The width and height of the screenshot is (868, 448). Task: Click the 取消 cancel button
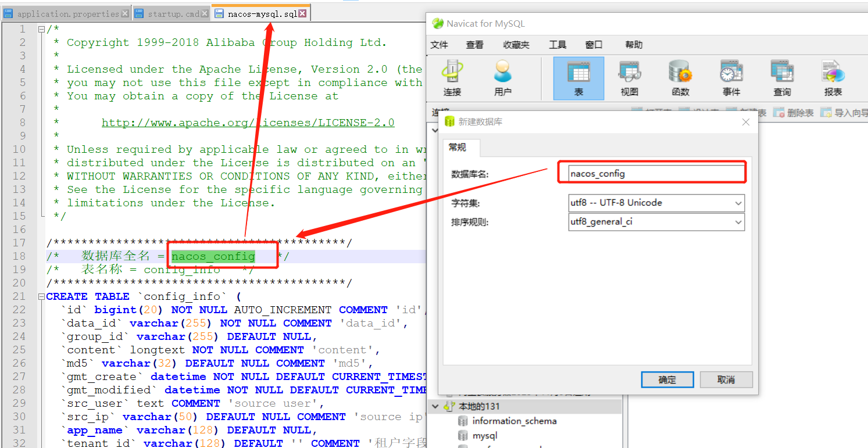pos(726,379)
